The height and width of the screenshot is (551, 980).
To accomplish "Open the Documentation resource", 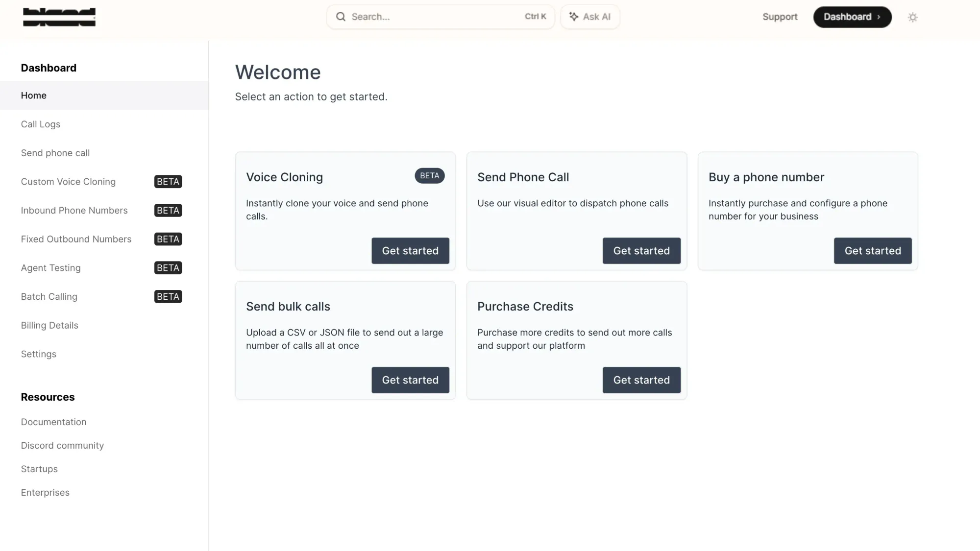I will 53,422.
